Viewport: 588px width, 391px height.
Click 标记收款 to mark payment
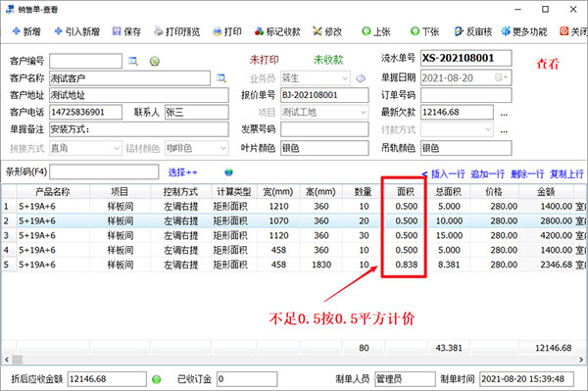tap(277, 31)
